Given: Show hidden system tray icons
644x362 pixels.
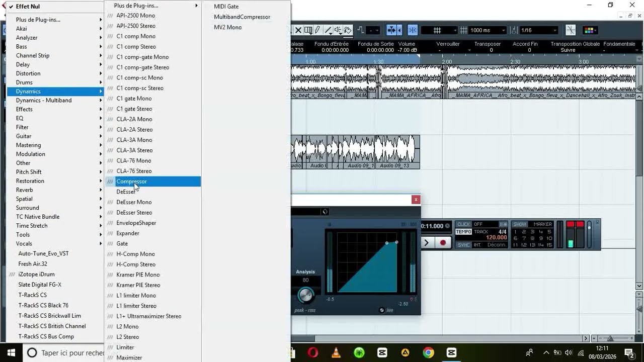Looking at the screenshot, I should (x=545, y=352).
